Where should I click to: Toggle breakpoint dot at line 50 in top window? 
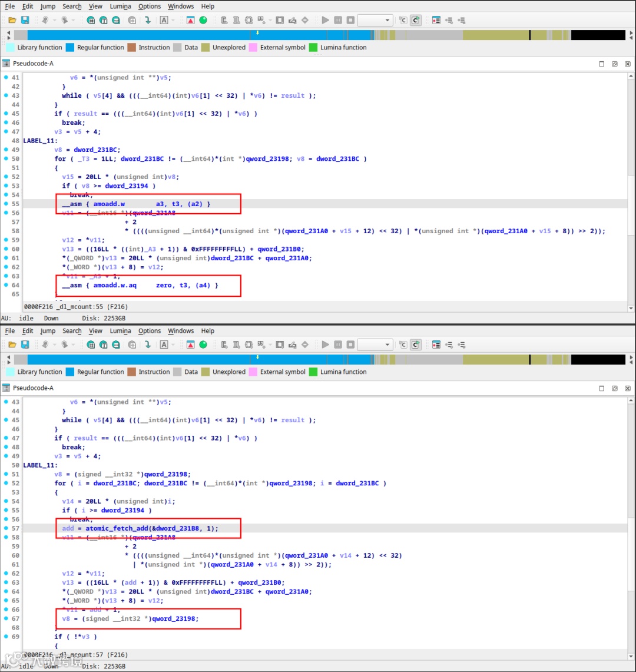click(x=6, y=158)
